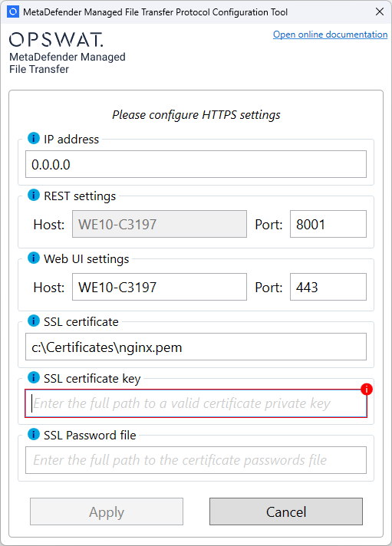Close the Configuration Tool window
Screen dimensions: 392x546
coord(380,12)
